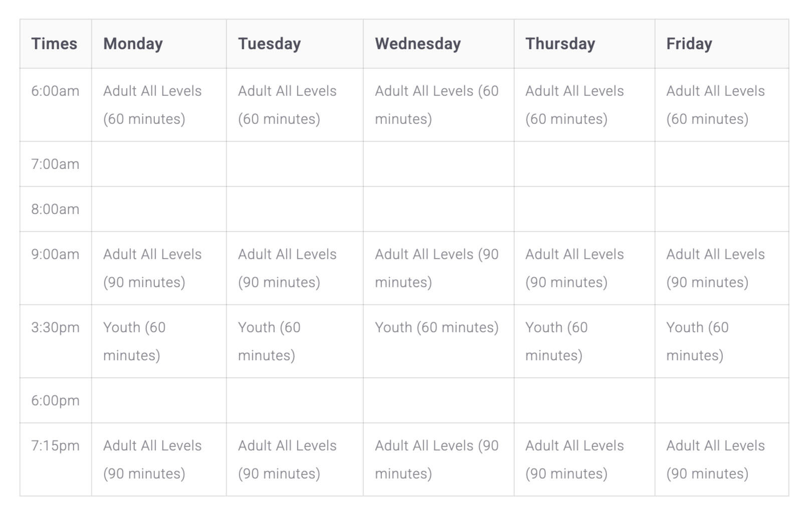The image size is (812, 524).
Task: Select Friday 6:00am Adult All Levels class
Action: click(715, 105)
